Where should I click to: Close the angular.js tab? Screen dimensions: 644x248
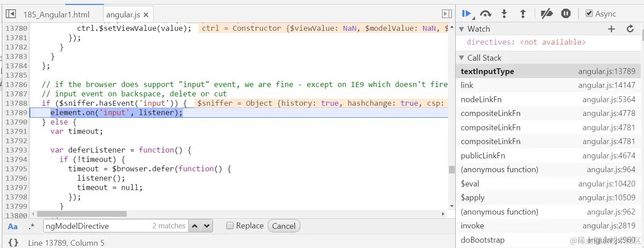tap(146, 15)
